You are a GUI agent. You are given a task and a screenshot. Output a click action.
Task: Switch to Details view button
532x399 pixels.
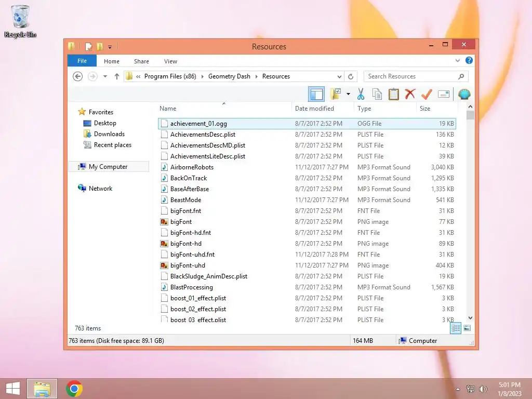tap(456, 328)
